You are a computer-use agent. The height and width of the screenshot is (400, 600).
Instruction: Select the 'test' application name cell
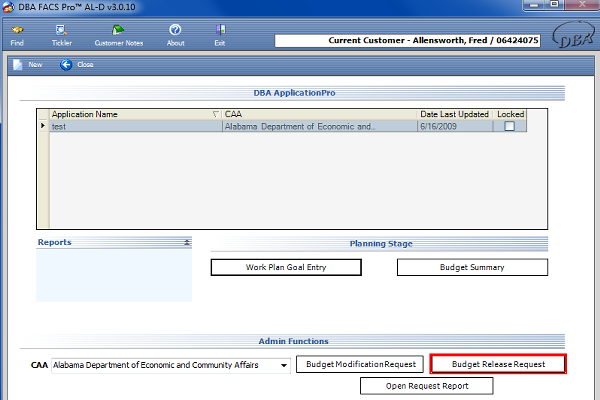(x=136, y=126)
